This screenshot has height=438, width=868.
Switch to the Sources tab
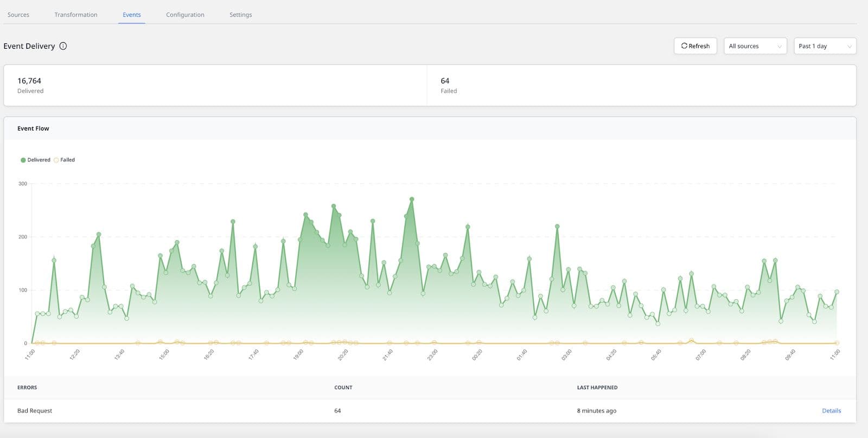pos(18,15)
